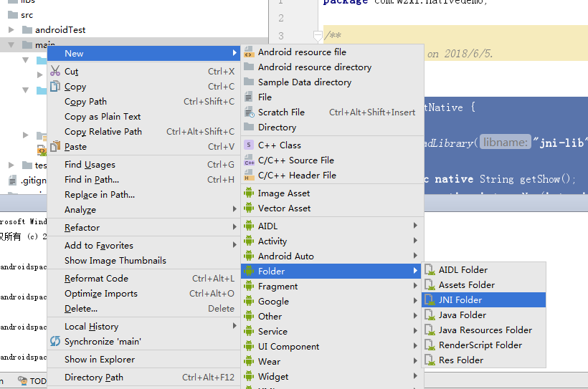Click the Scratch File icon
This screenshot has width=588, height=389.
click(249, 112)
